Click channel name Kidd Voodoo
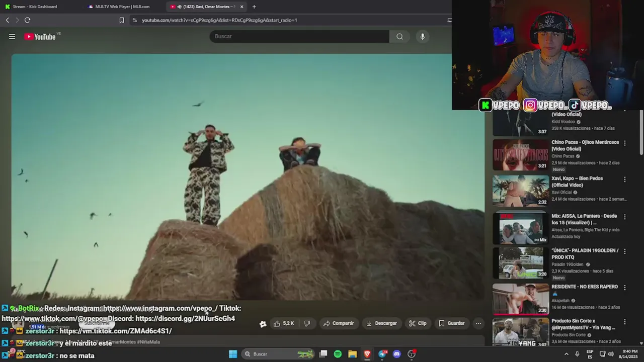644x362 pixels. click(x=563, y=122)
